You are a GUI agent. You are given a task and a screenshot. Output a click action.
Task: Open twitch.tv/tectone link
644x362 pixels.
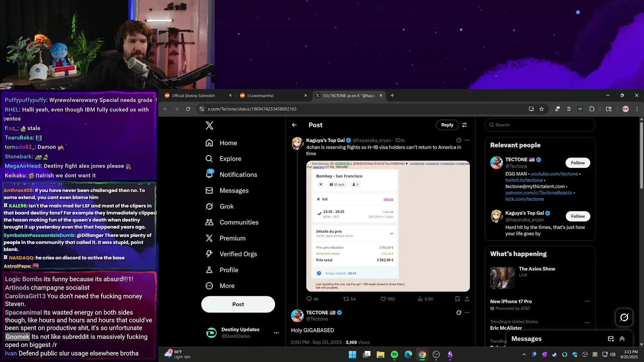[524, 180]
